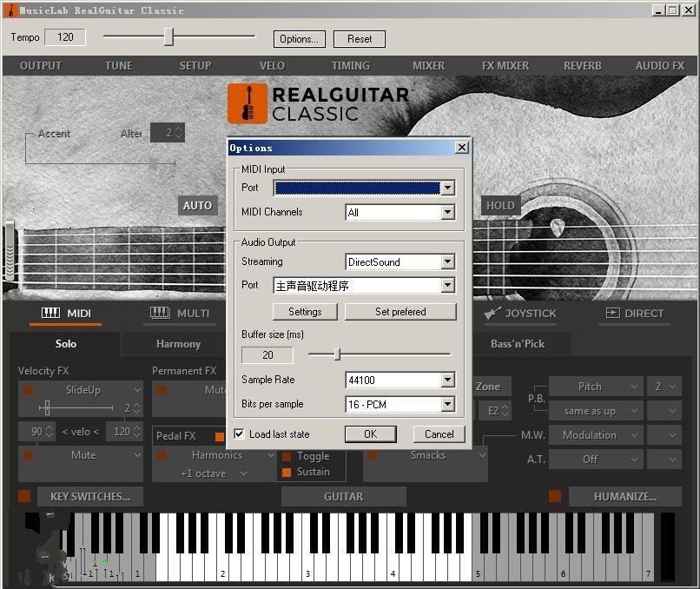Toggle the Harmonics pedal FX indicator
Image resolution: width=700 pixels, height=589 pixels.
[162, 455]
